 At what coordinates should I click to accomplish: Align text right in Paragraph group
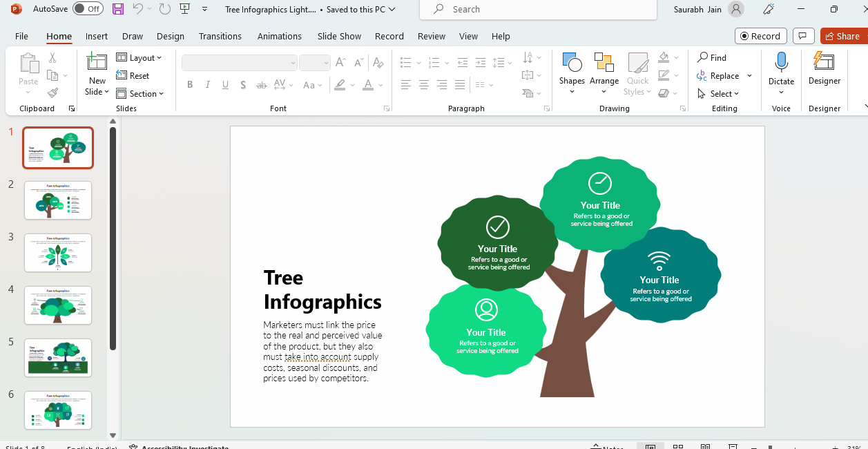(442, 84)
